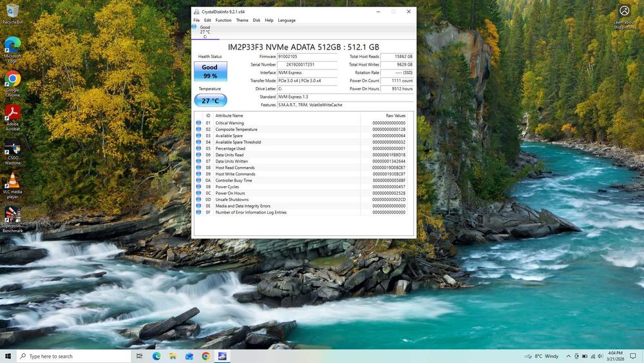Select the C: disk tab showing Good 27 °C
The width and height of the screenshot is (644, 363).
pyautogui.click(x=205, y=32)
